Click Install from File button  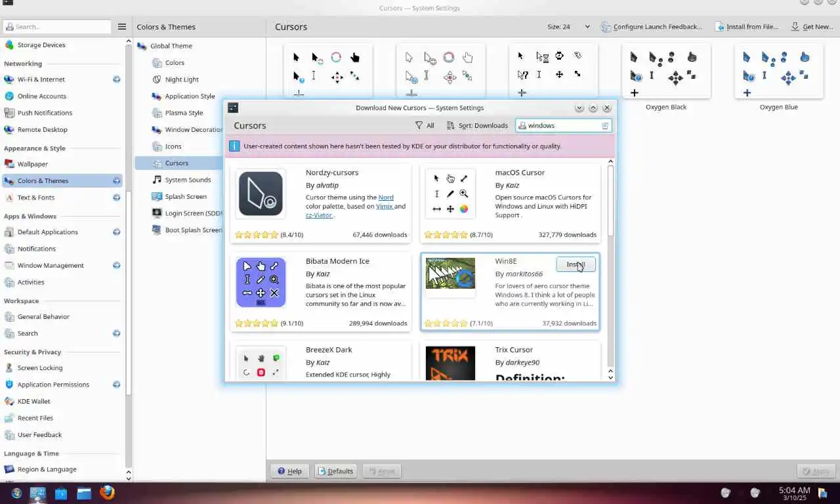(x=747, y=27)
